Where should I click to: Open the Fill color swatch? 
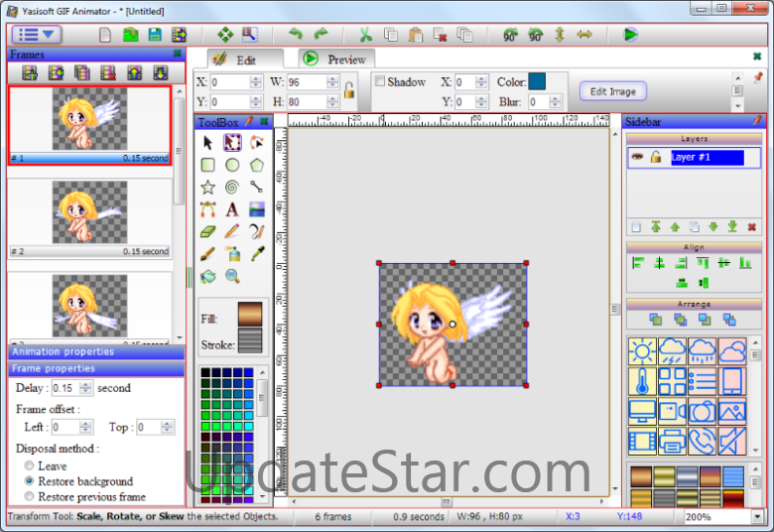point(250,315)
